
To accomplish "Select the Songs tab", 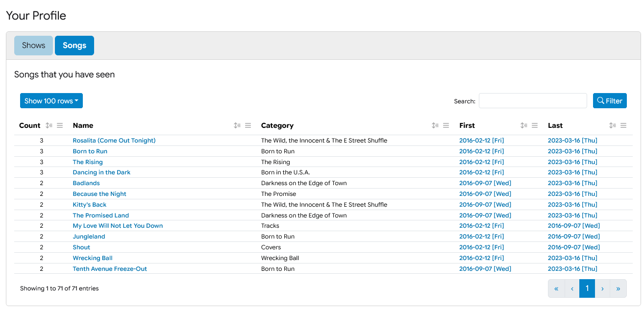I will point(74,46).
